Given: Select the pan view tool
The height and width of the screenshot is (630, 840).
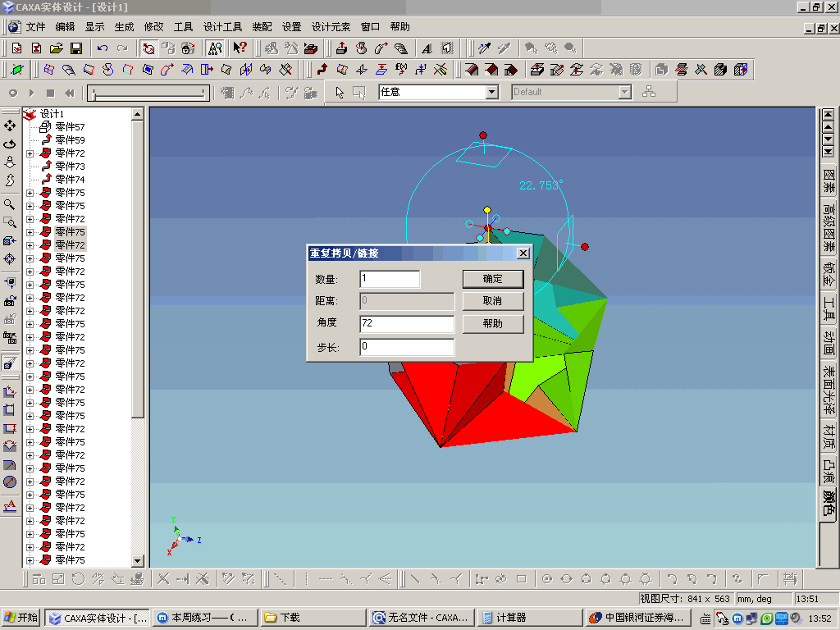Looking at the screenshot, I should pyautogui.click(x=10, y=126).
